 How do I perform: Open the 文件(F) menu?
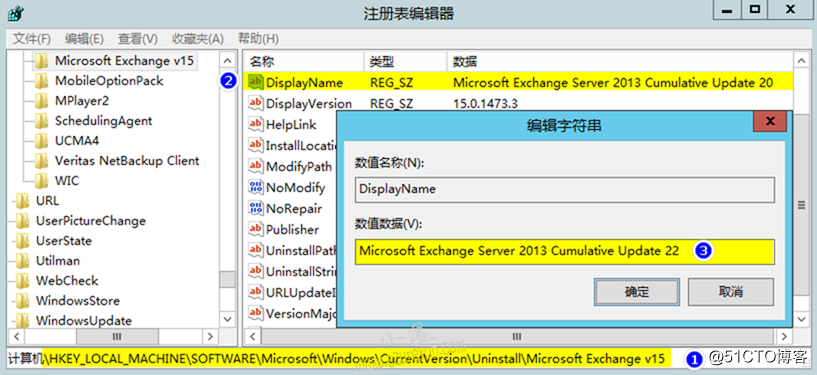tap(32, 39)
